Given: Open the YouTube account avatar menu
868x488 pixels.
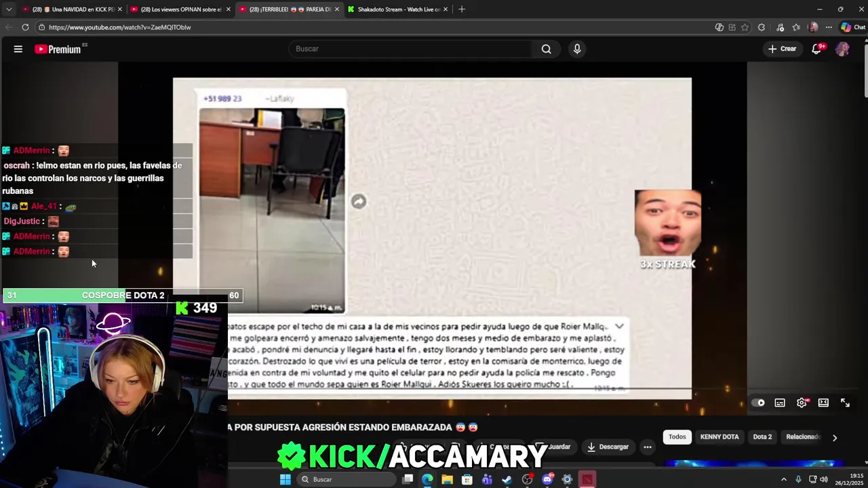Looking at the screenshot, I should pos(842,49).
